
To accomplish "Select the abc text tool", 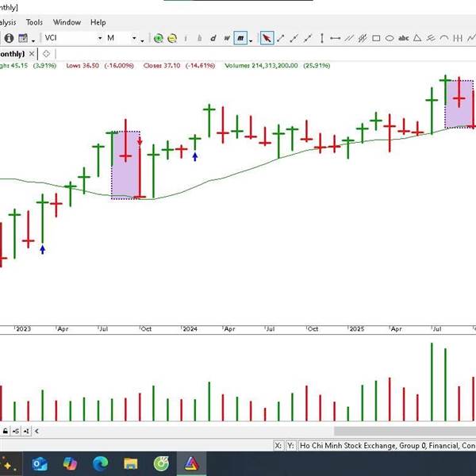I will tap(404, 38).
